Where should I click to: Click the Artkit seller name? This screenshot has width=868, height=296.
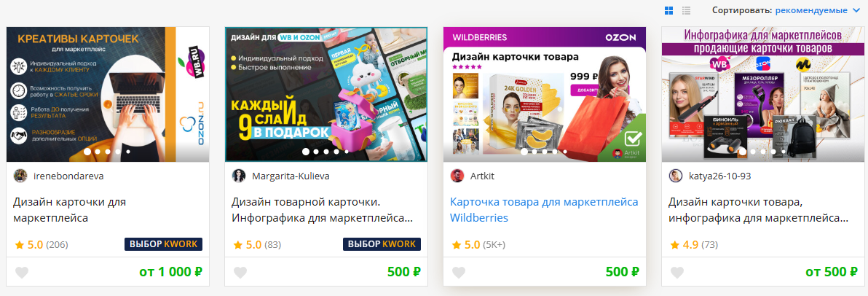482,176
